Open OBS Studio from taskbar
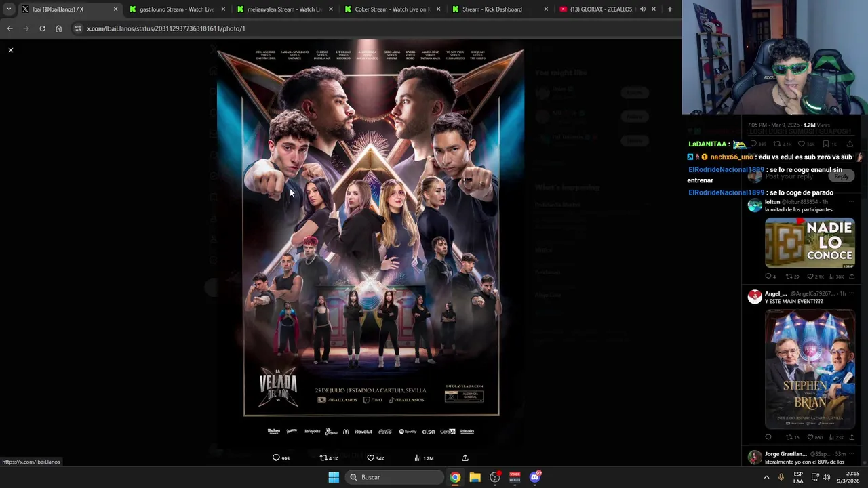 click(495, 477)
